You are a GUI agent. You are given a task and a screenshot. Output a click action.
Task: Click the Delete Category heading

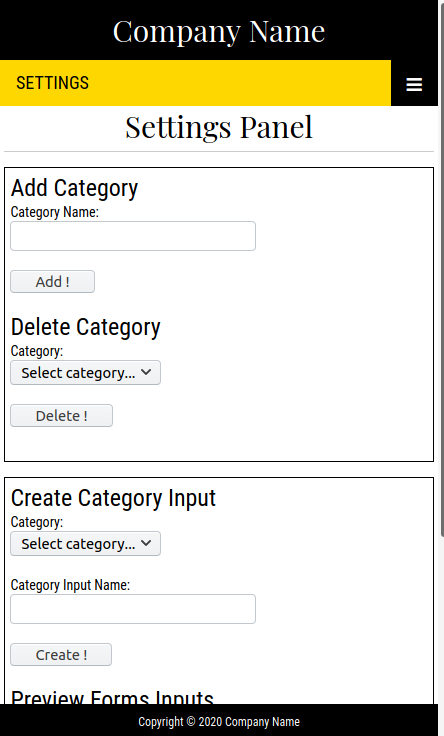(85, 327)
